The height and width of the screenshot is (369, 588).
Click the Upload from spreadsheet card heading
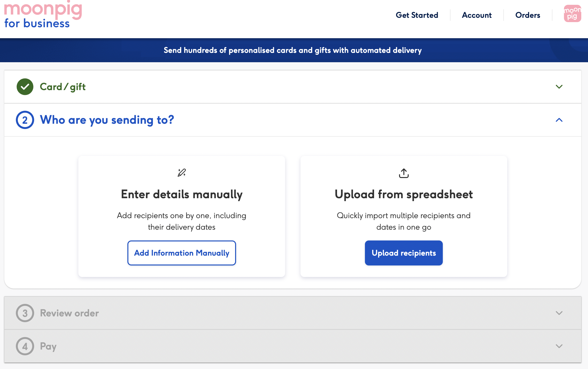[x=404, y=194]
